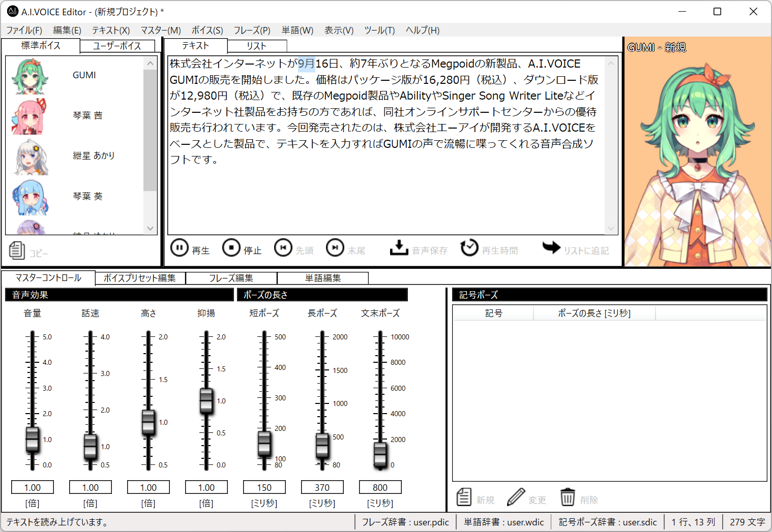The height and width of the screenshot is (532, 772).
Task: Click the '279 文字' status bar entry
Action: coord(747,522)
